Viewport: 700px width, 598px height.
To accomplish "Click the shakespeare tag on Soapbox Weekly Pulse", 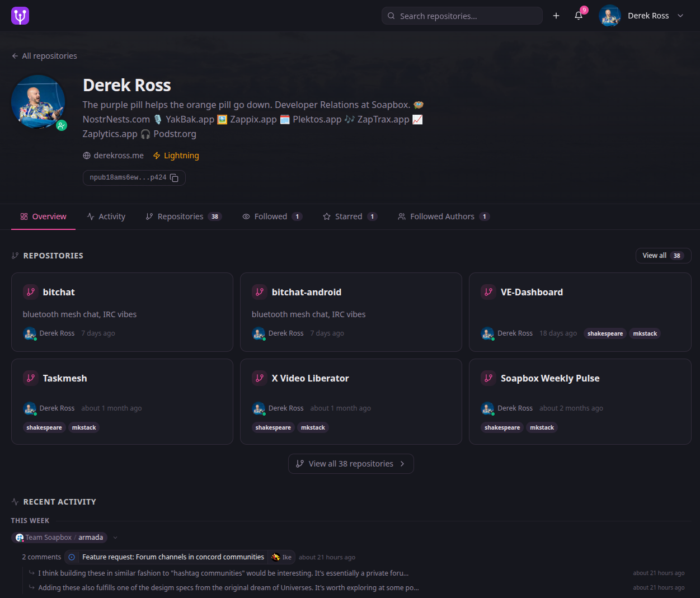I will [502, 427].
